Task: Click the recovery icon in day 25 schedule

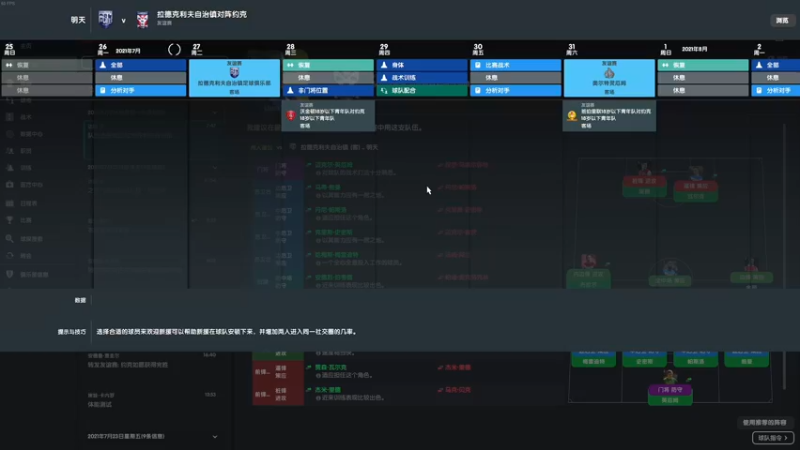Action: coord(9,65)
